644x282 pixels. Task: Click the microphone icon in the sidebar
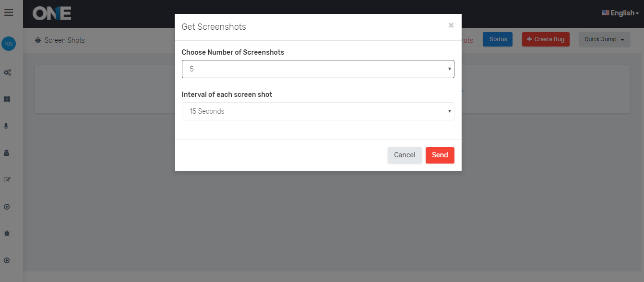pyautogui.click(x=7, y=126)
